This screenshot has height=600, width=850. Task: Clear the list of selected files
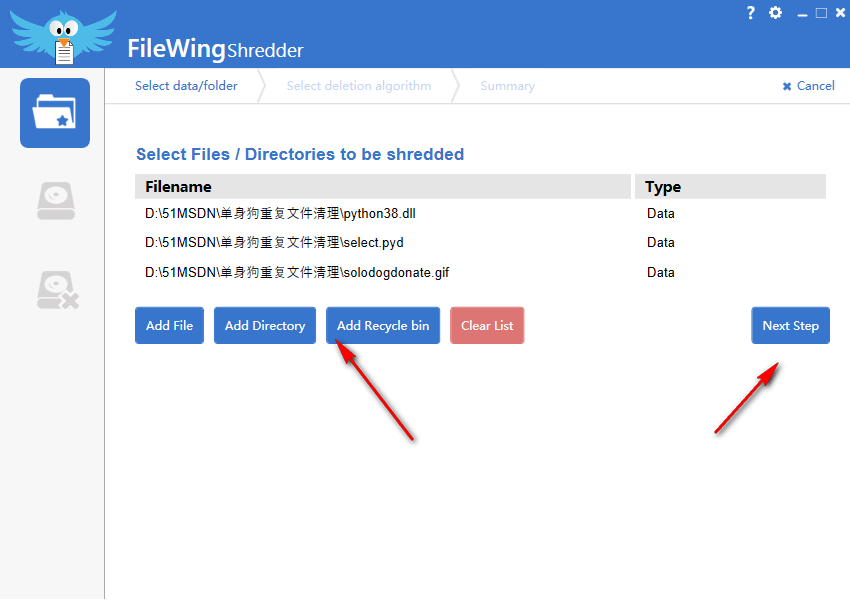pyautogui.click(x=487, y=326)
